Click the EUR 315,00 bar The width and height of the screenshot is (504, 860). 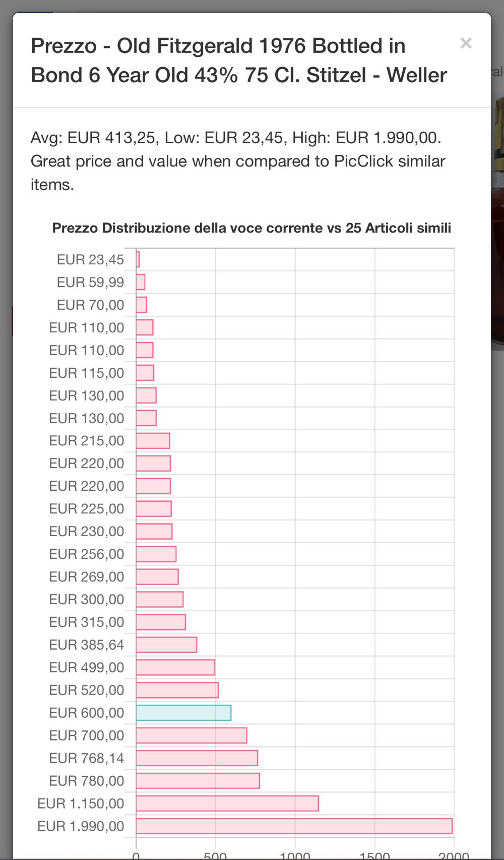tap(161, 622)
